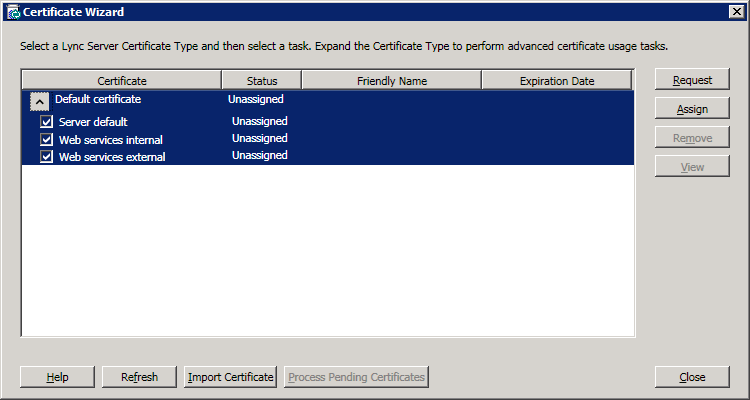Viewport: 750px width, 400px height.
Task: Select the Web services internal label
Action: (x=110, y=140)
